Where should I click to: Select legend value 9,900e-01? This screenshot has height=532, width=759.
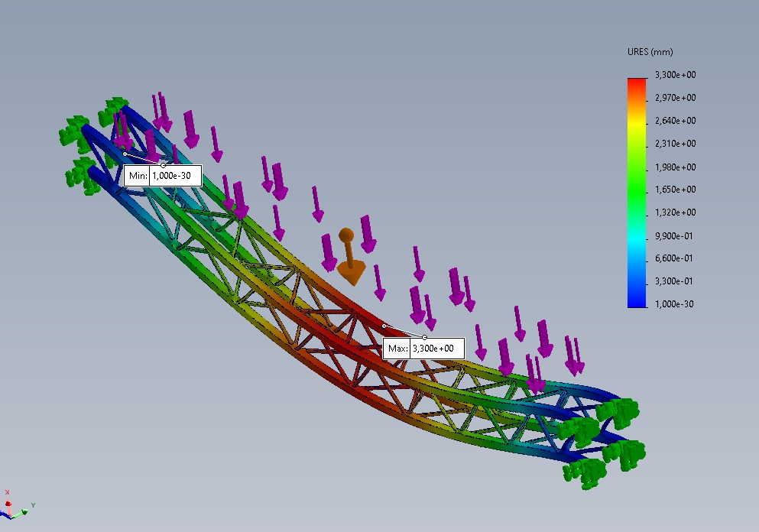[674, 235]
